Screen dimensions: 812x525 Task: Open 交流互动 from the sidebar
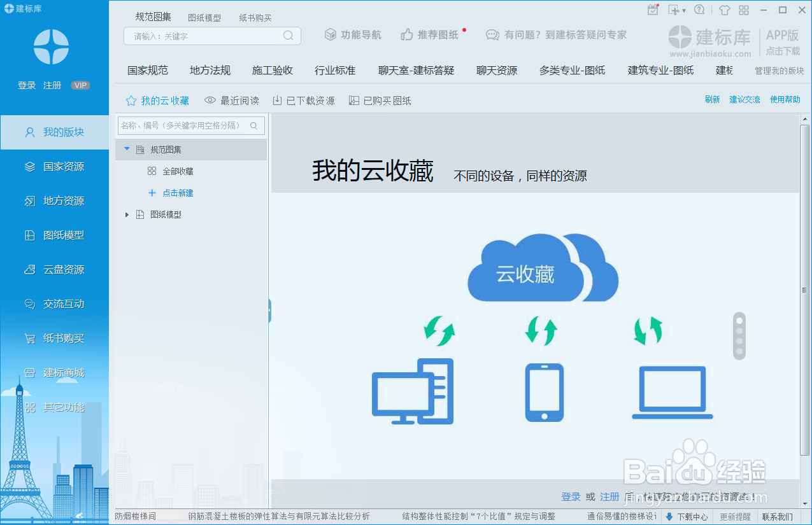(x=54, y=304)
